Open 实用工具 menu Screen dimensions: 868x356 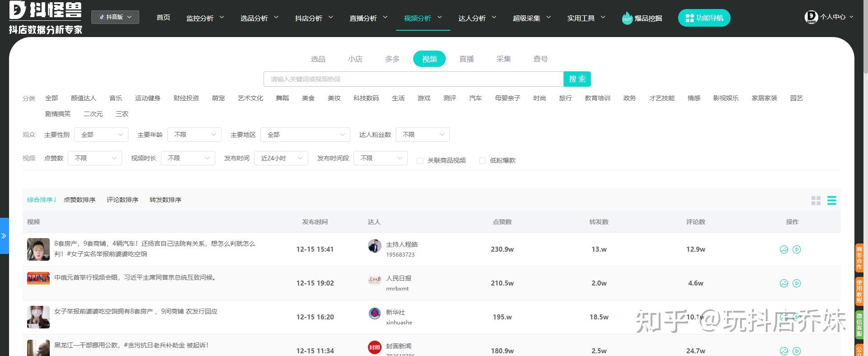point(586,18)
